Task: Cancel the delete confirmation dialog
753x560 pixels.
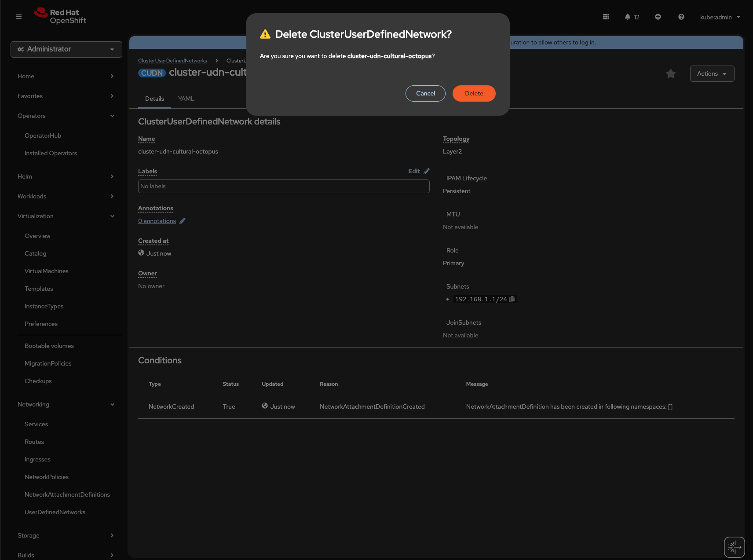Action: click(x=425, y=93)
